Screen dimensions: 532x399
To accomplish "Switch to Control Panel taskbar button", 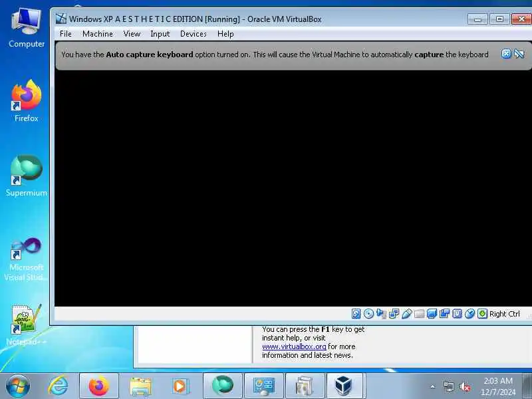I will 263,386.
